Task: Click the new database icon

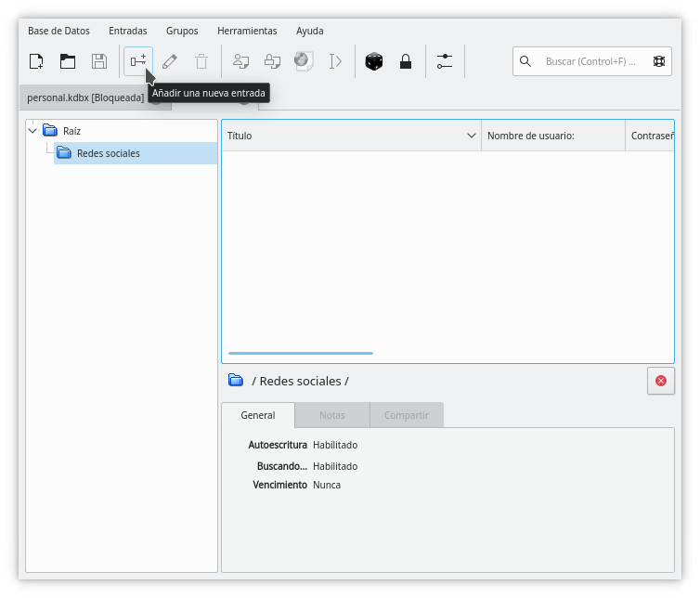Action: [36, 61]
